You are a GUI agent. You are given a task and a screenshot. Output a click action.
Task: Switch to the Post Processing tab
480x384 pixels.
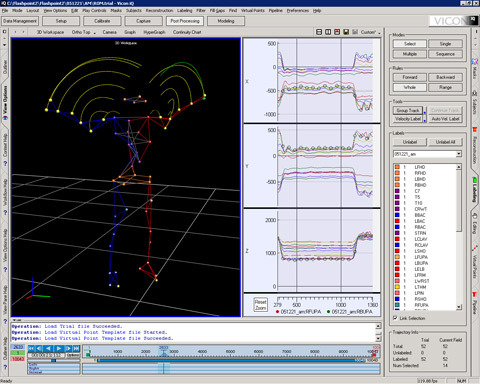(x=185, y=21)
